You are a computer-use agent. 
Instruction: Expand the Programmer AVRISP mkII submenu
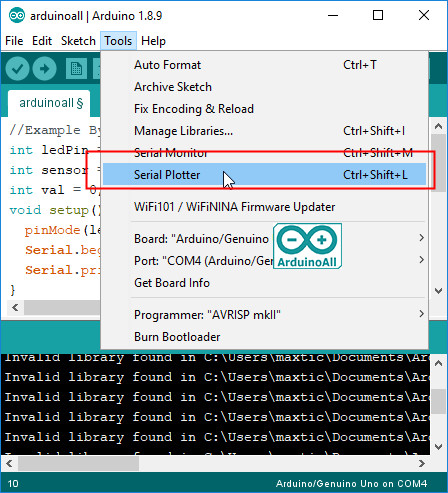[264, 314]
